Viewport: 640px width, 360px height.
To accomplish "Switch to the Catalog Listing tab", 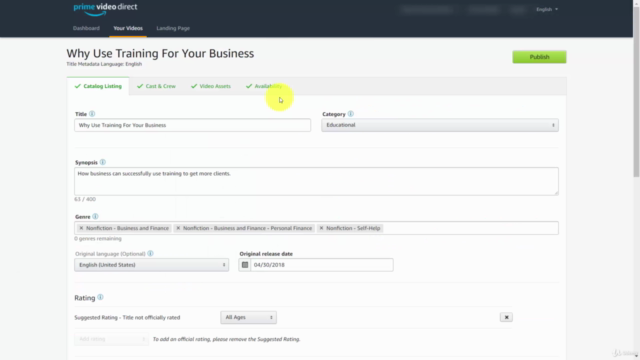I will coord(98,86).
